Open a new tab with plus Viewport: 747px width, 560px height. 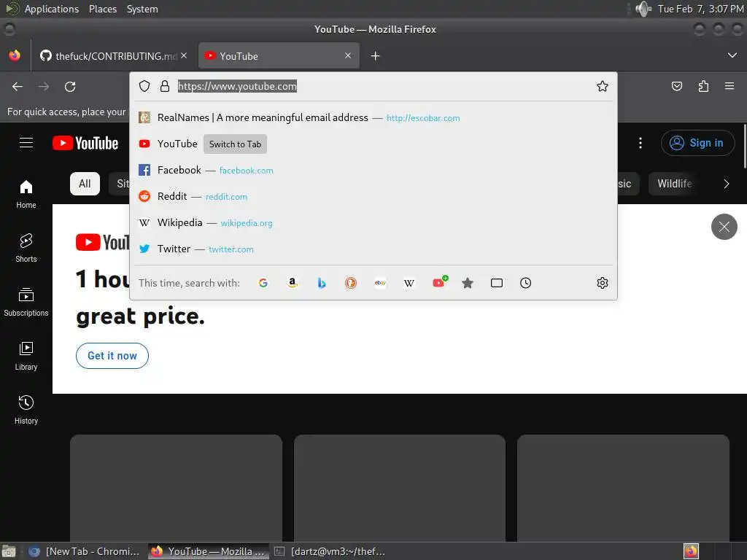376,56
